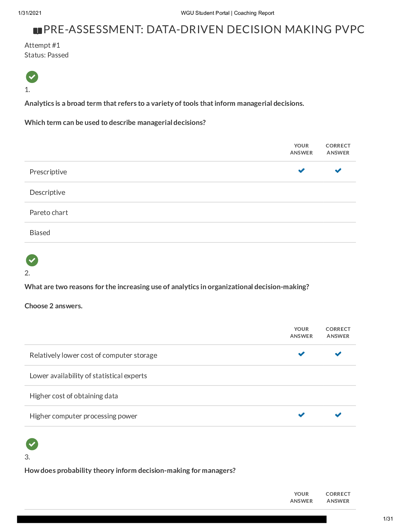
Task: Click the green check icon above question 3
Action: pos(32,444)
